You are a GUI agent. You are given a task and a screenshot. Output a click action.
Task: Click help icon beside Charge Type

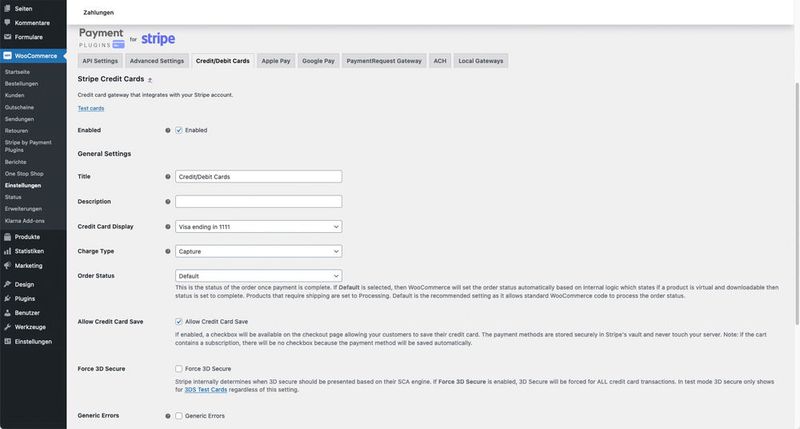167,251
